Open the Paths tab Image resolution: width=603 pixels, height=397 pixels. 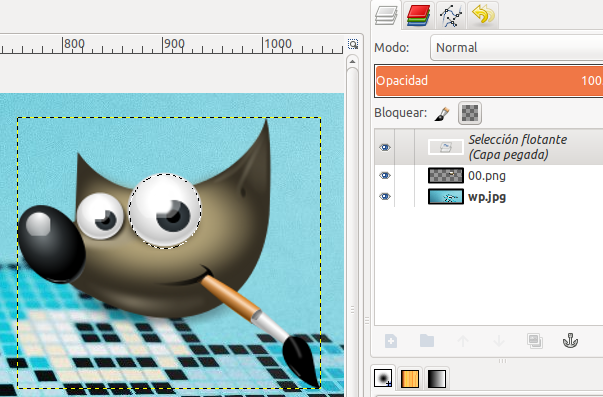(x=451, y=15)
